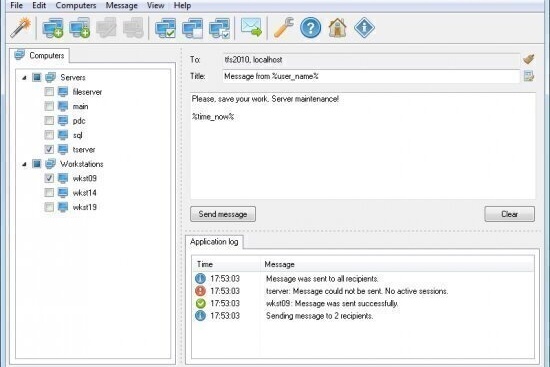
Task: Click the second add computers toolbar icon
Action: 79,28
